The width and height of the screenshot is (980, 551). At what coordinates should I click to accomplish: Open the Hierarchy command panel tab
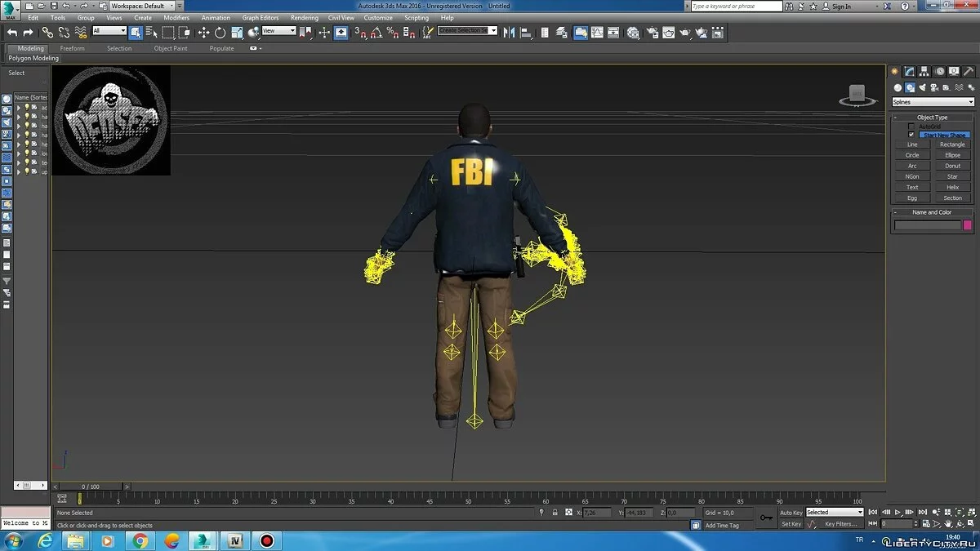pyautogui.click(x=924, y=72)
